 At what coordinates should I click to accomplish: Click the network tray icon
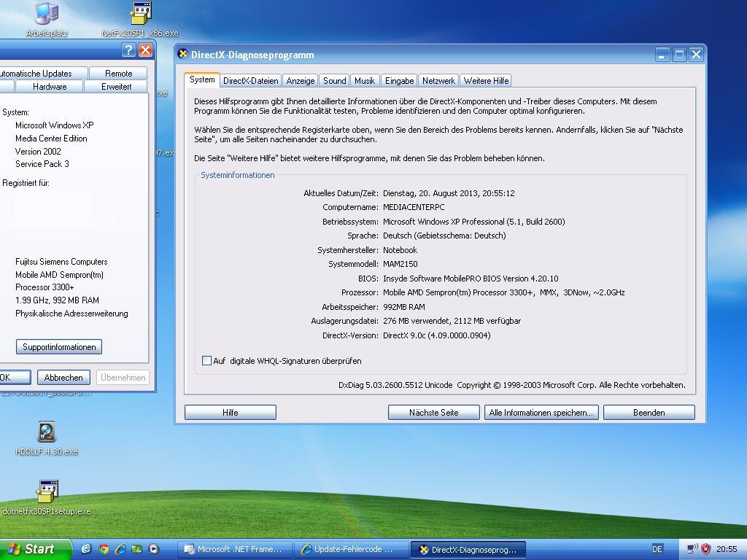(693, 549)
